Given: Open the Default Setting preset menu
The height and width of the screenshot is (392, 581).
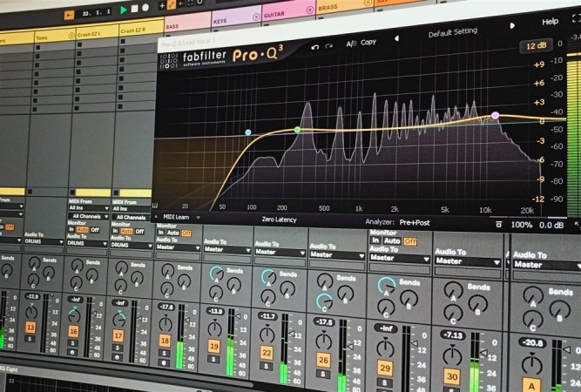Looking at the screenshot, I should coord(452,32).
